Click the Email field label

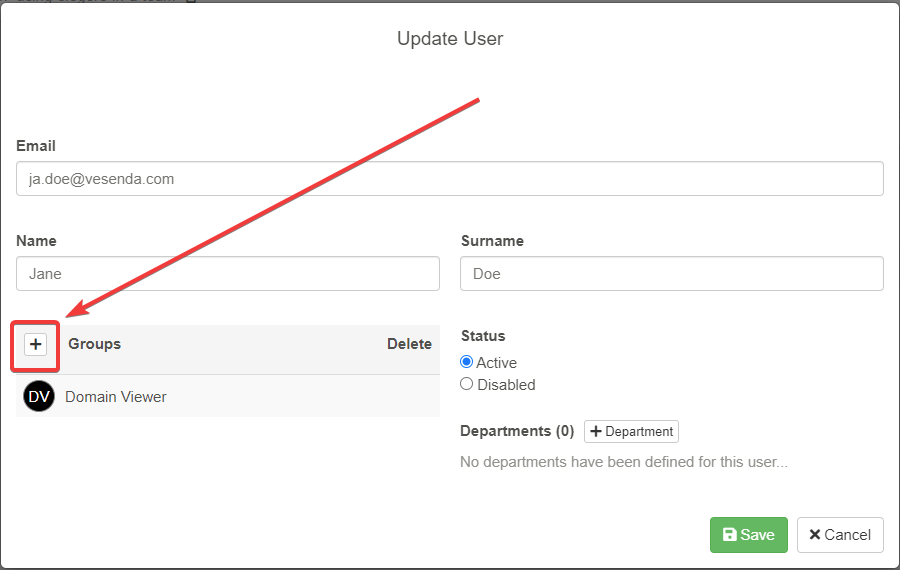(36, 146)
